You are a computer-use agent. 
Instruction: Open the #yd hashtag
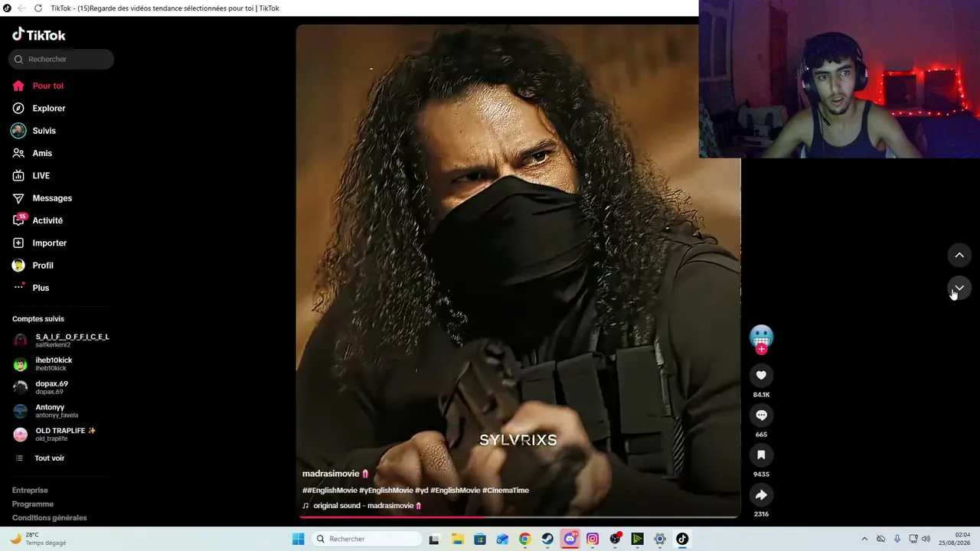pos(422,490)
